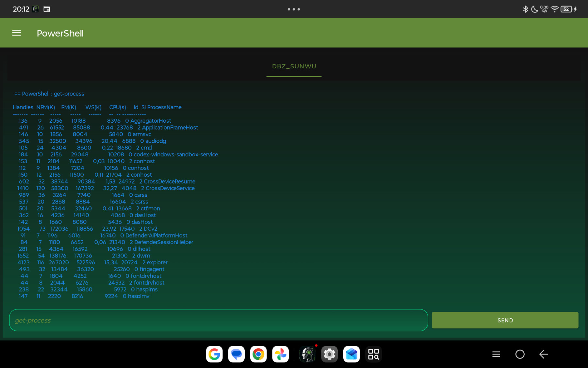Click the PowerShell title text
This screenshot has height=368, width=588.
pos(60,33)
